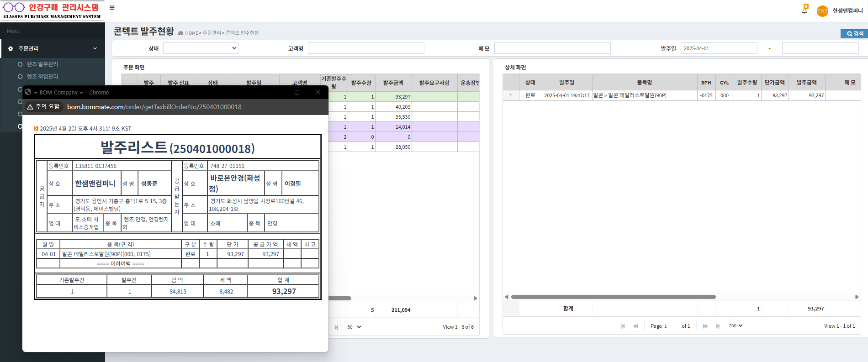868x362 pixels.
Task: Collapse the 주문관리 menu chevron
Action: pos(95,48)
